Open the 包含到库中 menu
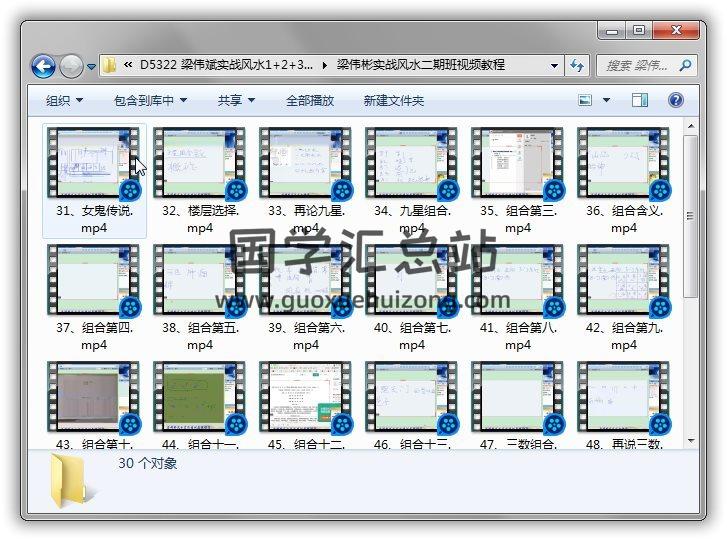 (x=150, y=100)
